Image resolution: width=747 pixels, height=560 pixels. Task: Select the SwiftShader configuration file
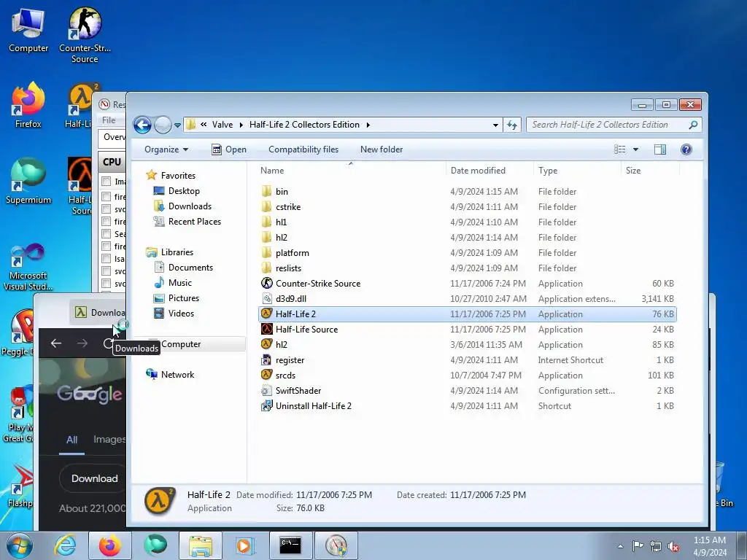[468, 391]
